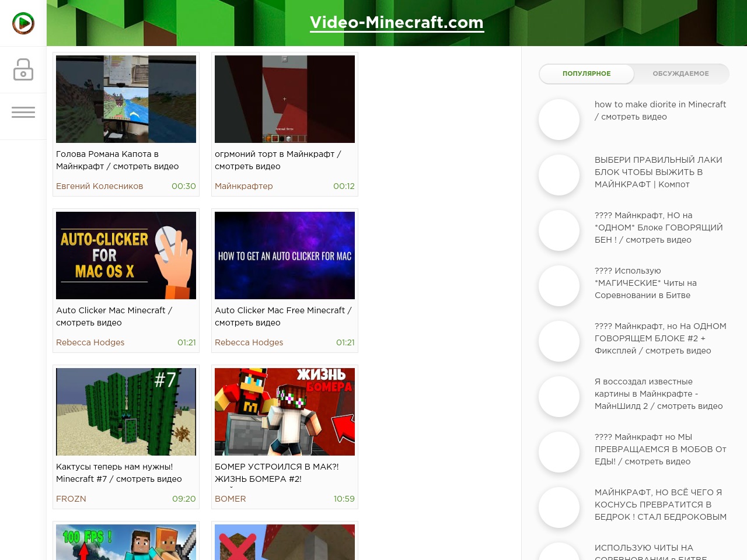Select author FROZN

pyautogui.click(x=71, y=499)
